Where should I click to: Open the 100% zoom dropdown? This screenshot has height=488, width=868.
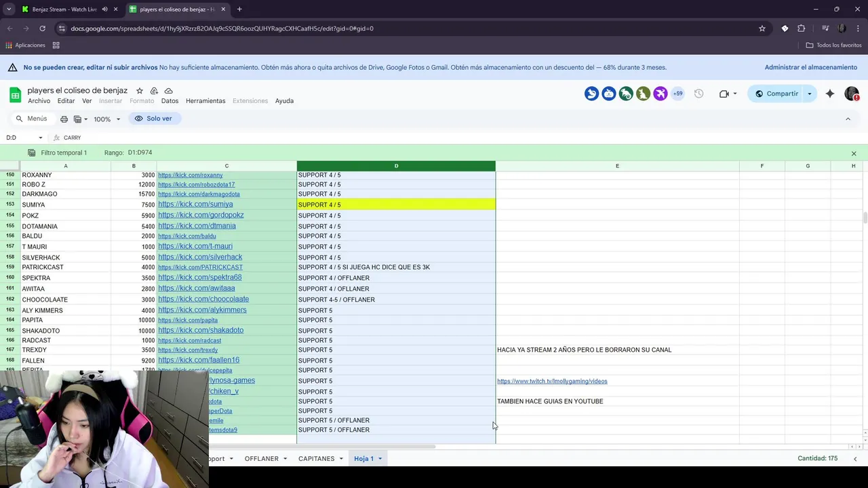click(106, 119)
